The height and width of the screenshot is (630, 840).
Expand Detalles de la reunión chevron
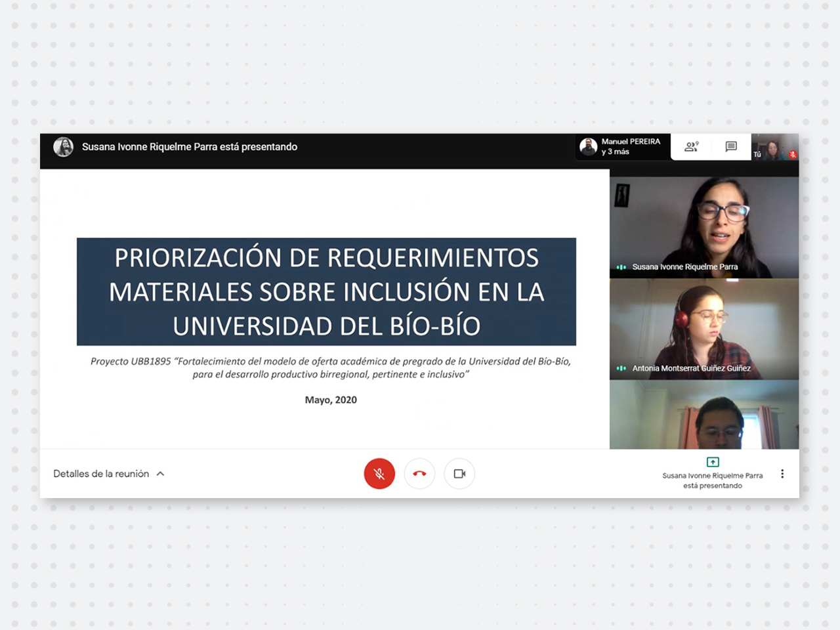pyautogui.click(x=161, y=474)
